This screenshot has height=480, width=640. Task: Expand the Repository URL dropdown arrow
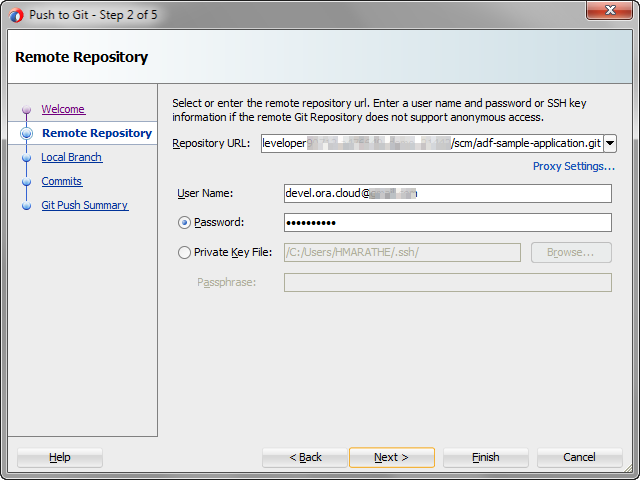click(x=610, y=143)
